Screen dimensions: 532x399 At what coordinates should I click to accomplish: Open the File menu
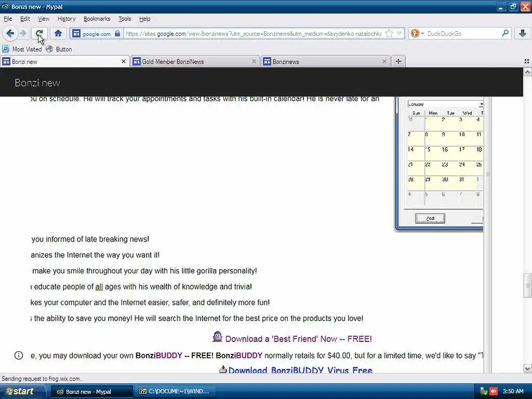click(x=8, y=19)
